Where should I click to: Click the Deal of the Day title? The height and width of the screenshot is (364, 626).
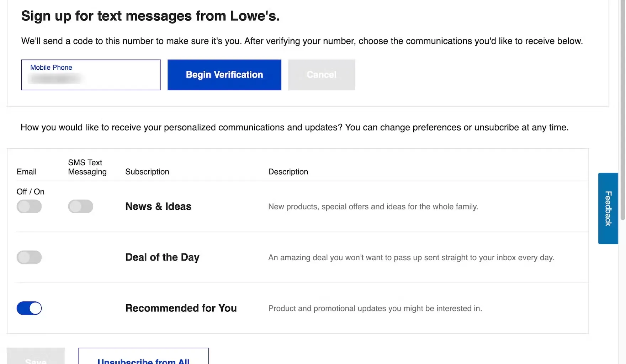pyautogui.click(x=162, y=257)
